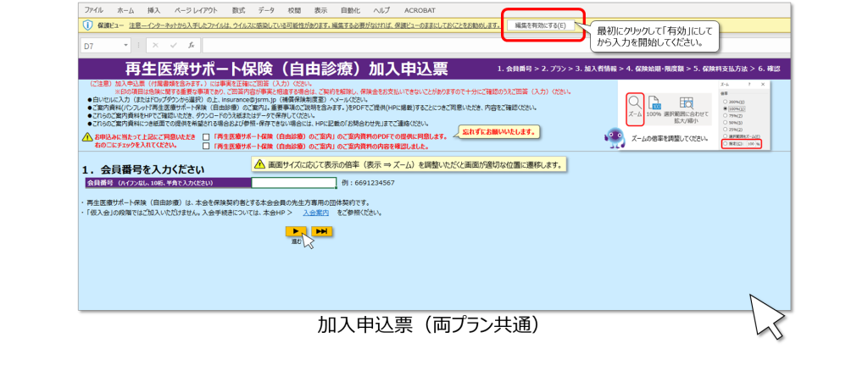Click the fx insert function icon
This screenshot has width=868, height=382.
[x=191, y=46]
